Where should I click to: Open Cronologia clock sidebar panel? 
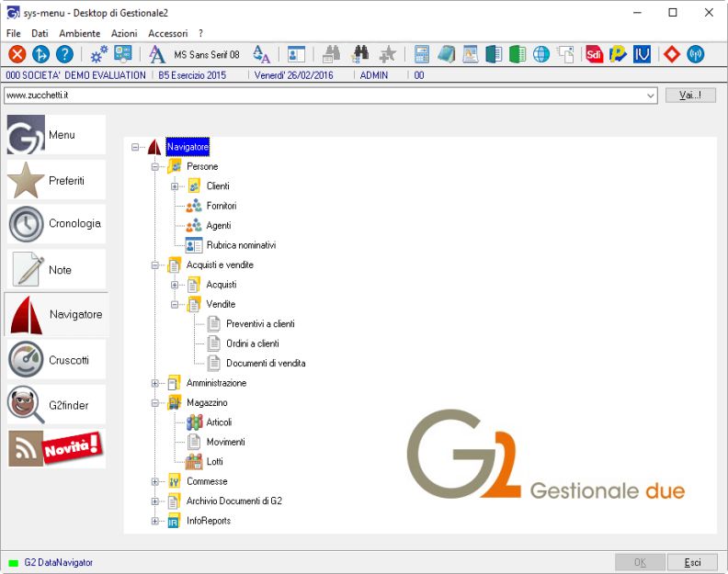[56, 224]
